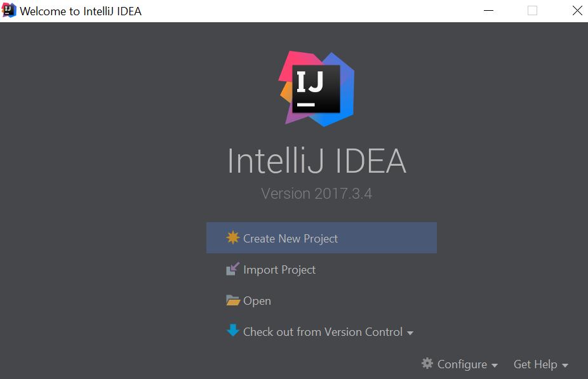The width and height of the screenshot is (588, 379).
Task: Open the Configure menu label
Action: click(462, 364)
